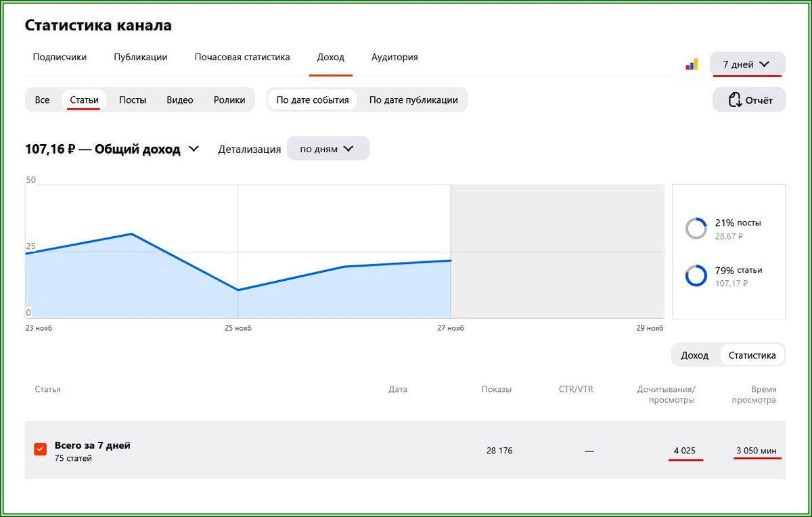Screen dimensions: 812x517
Task: Switch to По дате публикации
Action: (413, 99)
